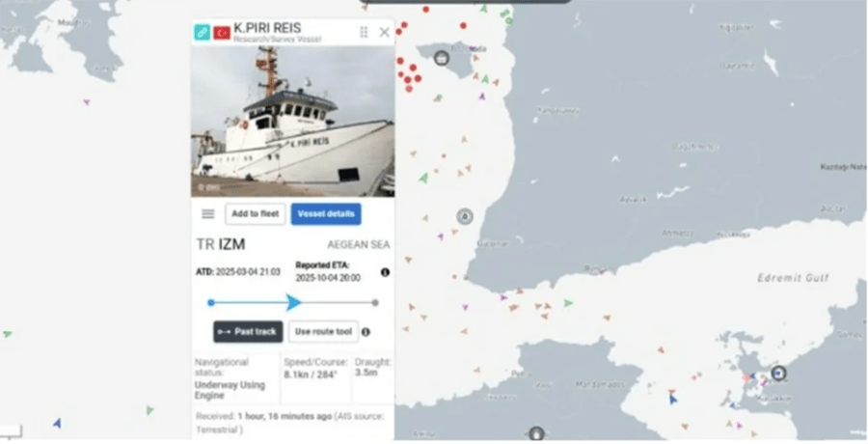The height and width of the screenshot is (444, 868).
Task: Click blue arrow on voyage progress line
Action: [x=294, y=303]
